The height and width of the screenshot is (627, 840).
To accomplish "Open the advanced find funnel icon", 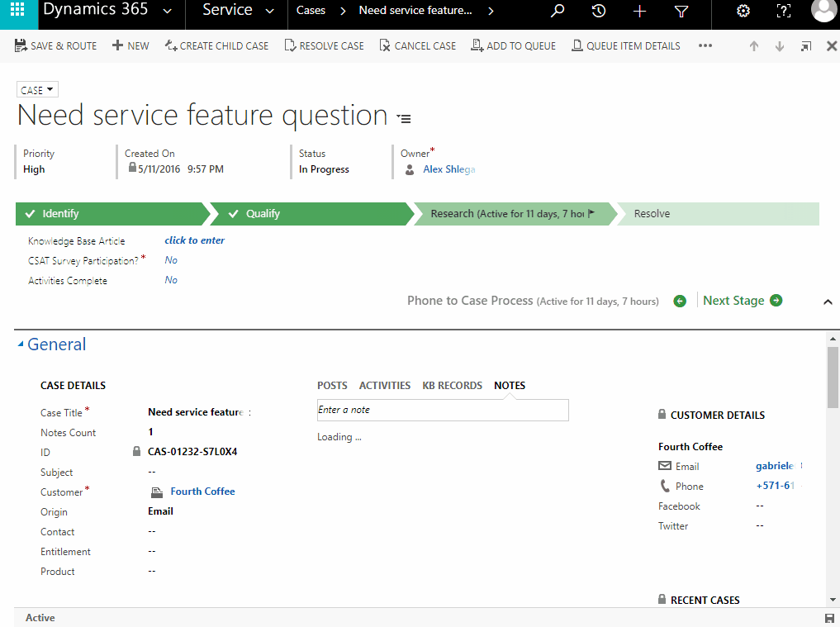I will coord(681,12).
